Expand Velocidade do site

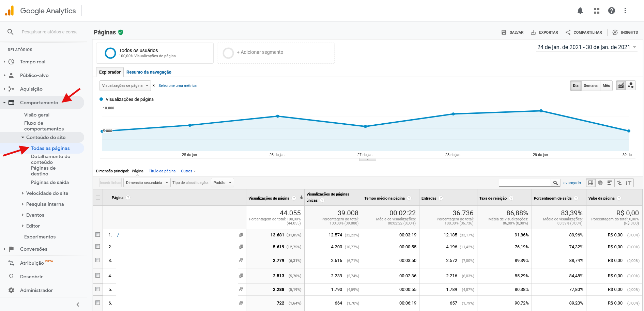[x=47, y=193]
